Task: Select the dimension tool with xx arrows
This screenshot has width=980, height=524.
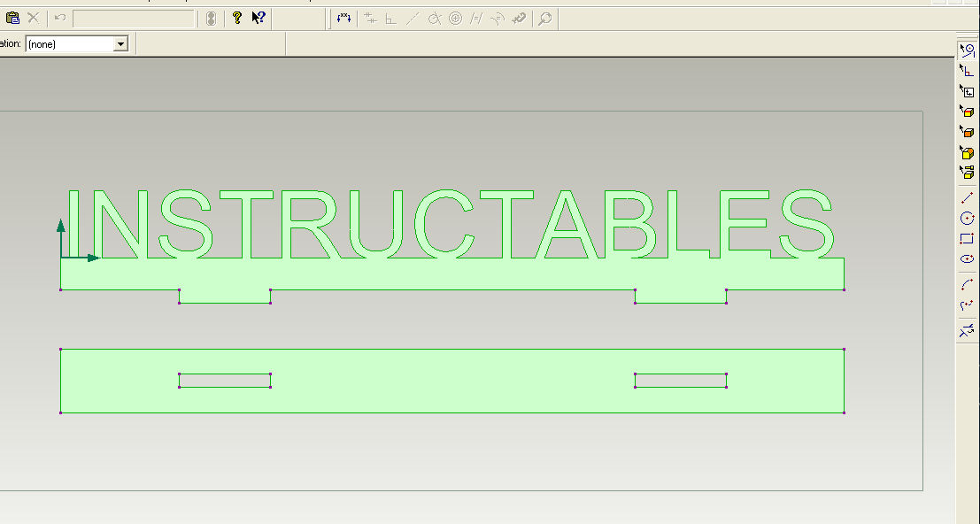Action: 343,18
